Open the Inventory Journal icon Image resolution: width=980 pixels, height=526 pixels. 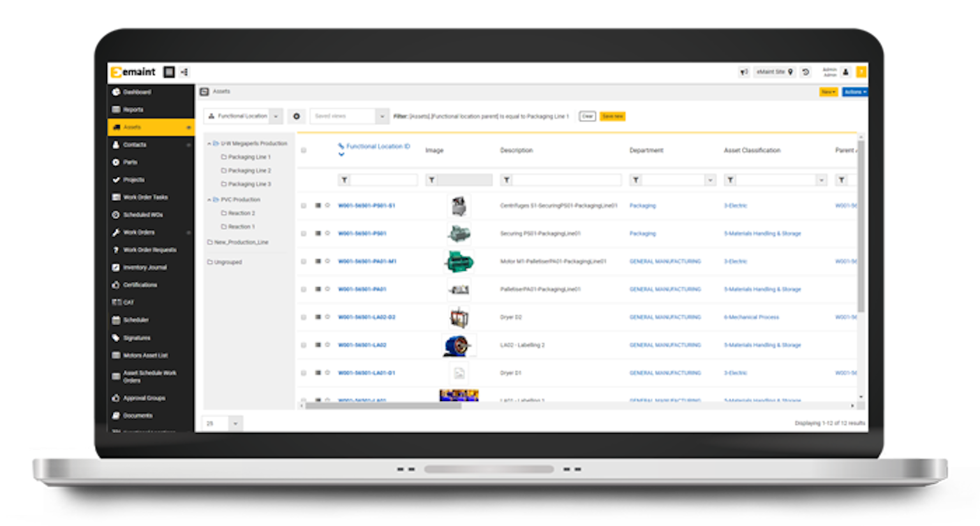point(115,267)
